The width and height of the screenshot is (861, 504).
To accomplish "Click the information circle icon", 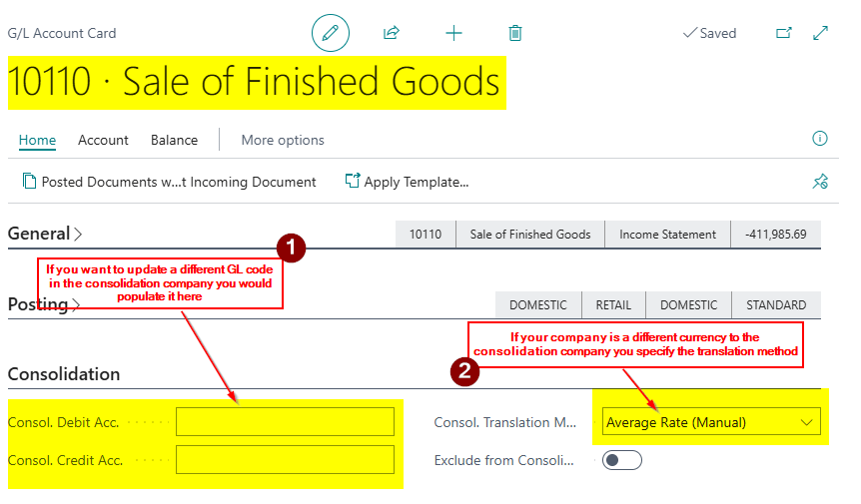I will pyautogui.click(x=820, y=139).
